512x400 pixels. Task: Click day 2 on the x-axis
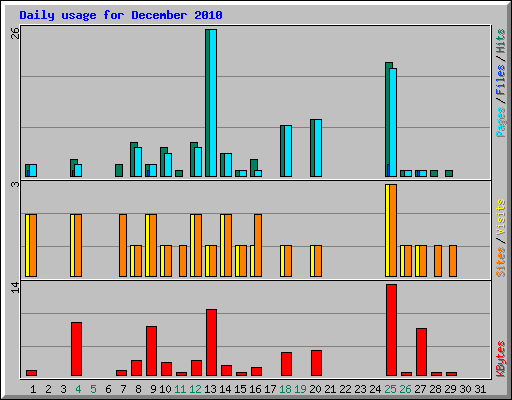(48, 389)
